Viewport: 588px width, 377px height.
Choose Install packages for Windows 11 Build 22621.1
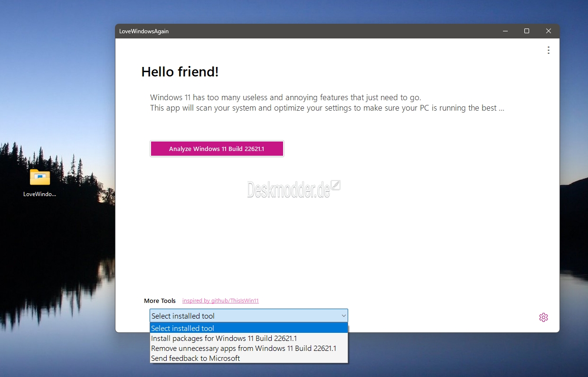[x=249, y=338]
